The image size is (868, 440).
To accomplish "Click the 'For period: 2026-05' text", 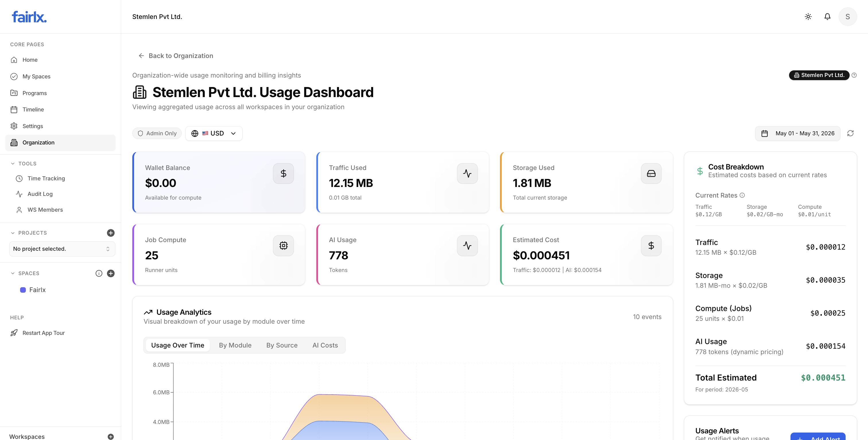I will pos(721,389).
